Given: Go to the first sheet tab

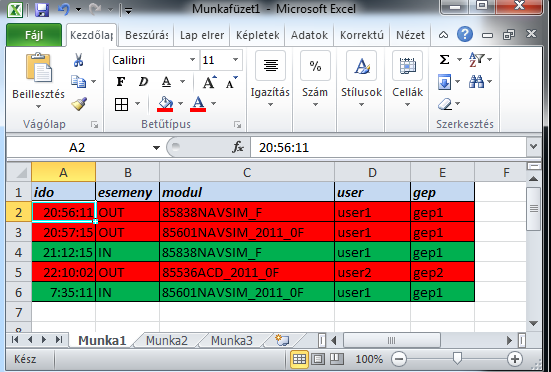Looking at the screenshot, I should [15, 340].
